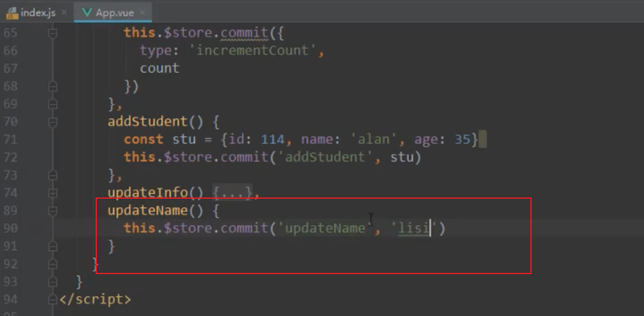644x316 pixels.
Task: Click the fold end marker at line 93
Action: tap(53, 282)
